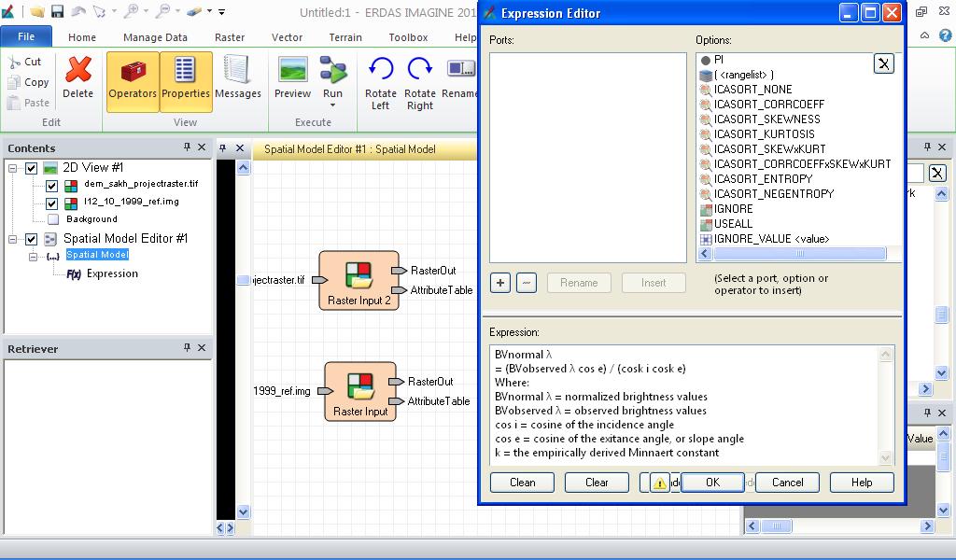This screenshot has height=560, width=956.
Task: Select ICASORT_SKEWNESS in the Options list
Action: [767, 119]
